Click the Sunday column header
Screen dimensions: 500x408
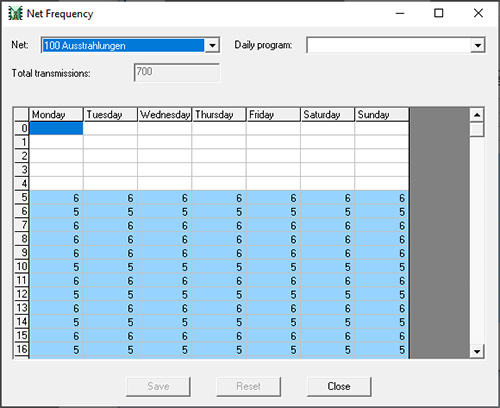pos(382,115)
